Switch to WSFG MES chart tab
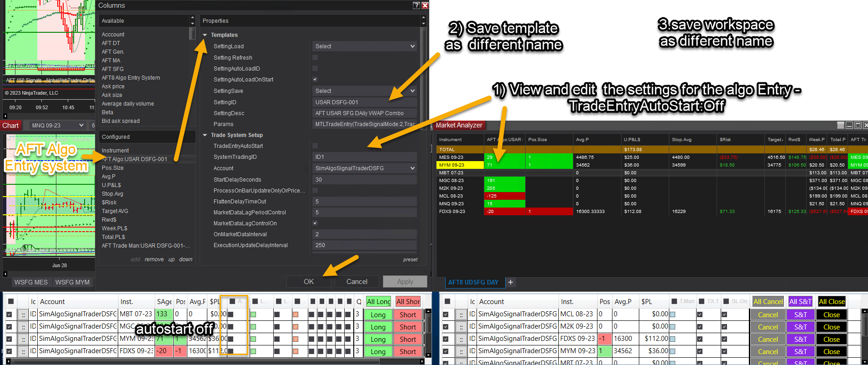 pos(31,282)
